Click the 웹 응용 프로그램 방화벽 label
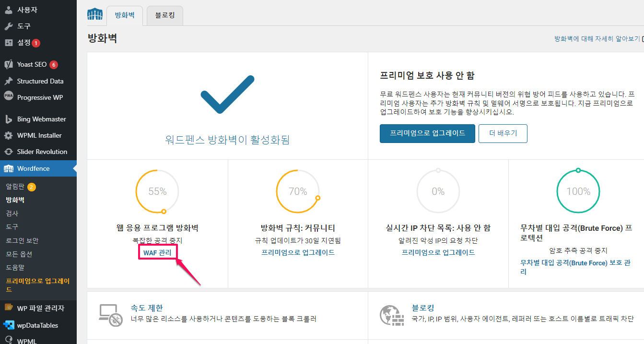Viewport: 644px width, 344px height. (157, 228)
